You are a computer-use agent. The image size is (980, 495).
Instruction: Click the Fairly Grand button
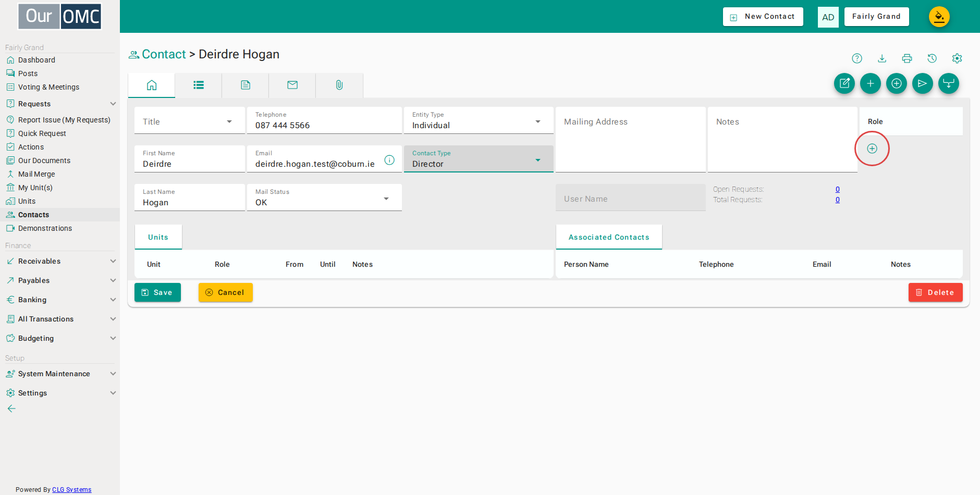tap(877, 17)
